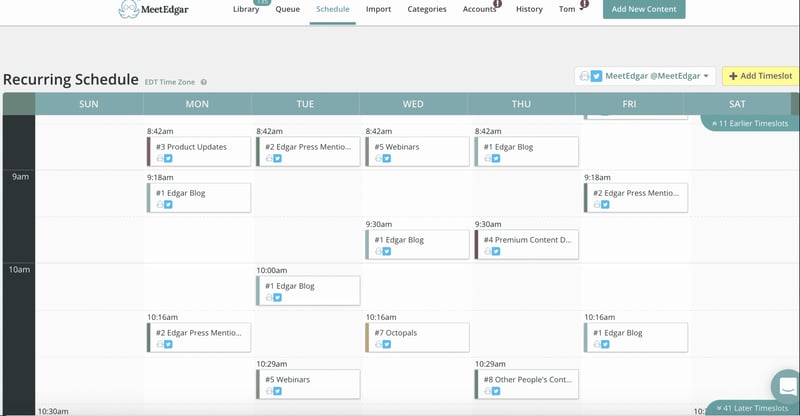Open Monday 9:18am Edgar Blog timeslot

point(199,198)
